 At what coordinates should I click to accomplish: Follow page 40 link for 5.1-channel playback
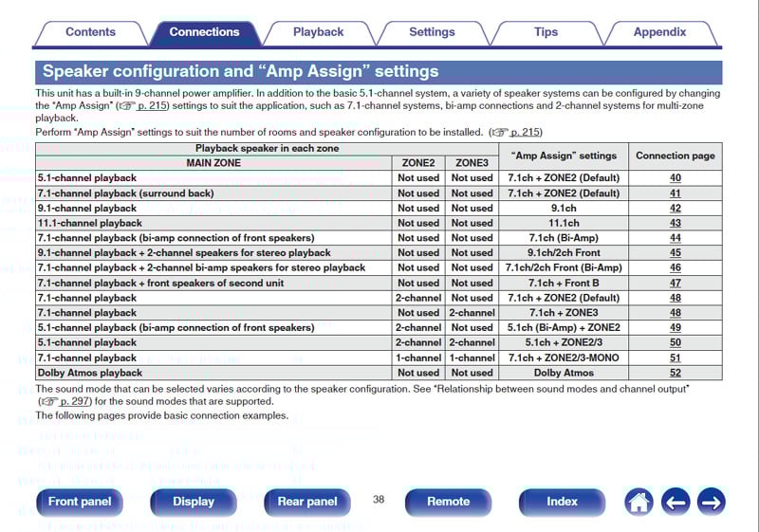[675, 178]
